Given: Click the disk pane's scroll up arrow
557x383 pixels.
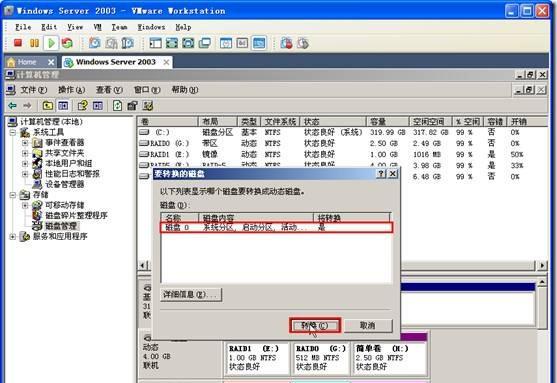Looking at the screenshot, I should [542, 282].
